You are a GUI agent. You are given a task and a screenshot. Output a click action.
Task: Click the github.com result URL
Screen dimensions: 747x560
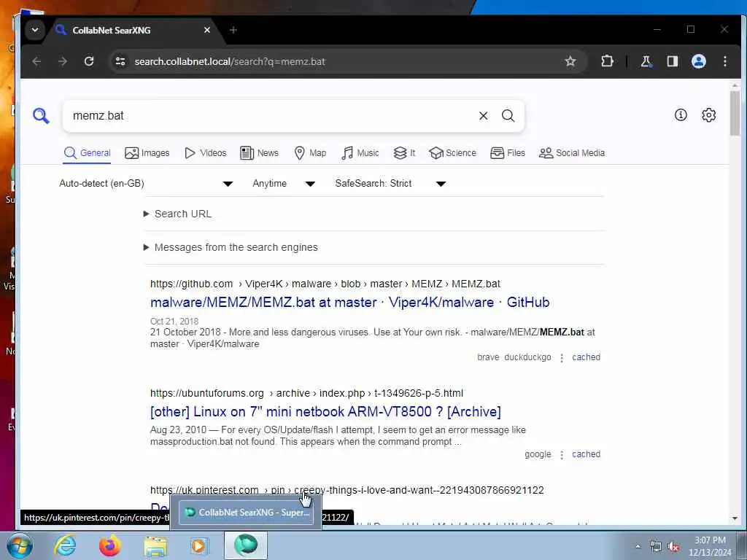325,284
